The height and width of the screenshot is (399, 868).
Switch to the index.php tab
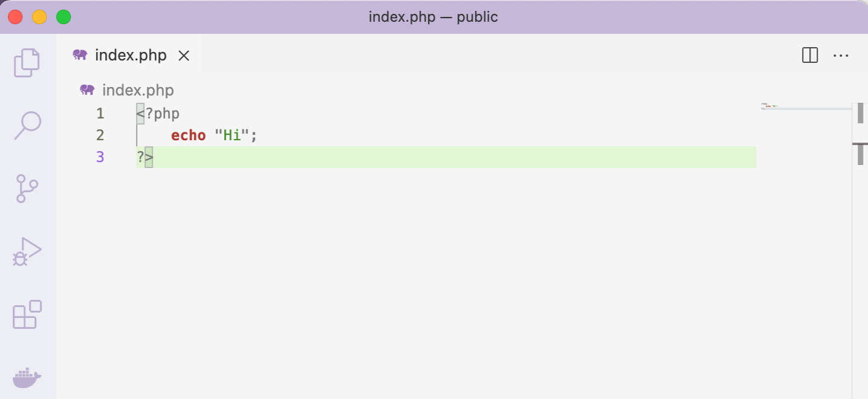[x=131, y=55]
